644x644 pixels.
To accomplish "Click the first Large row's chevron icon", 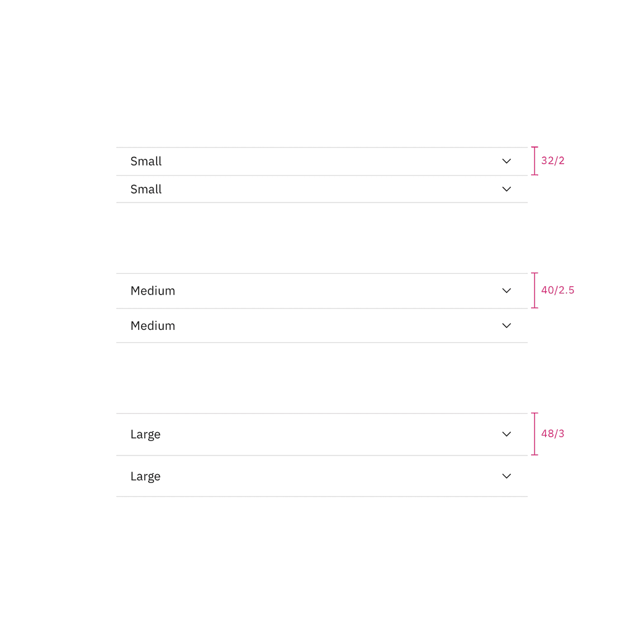I will 506,434.
